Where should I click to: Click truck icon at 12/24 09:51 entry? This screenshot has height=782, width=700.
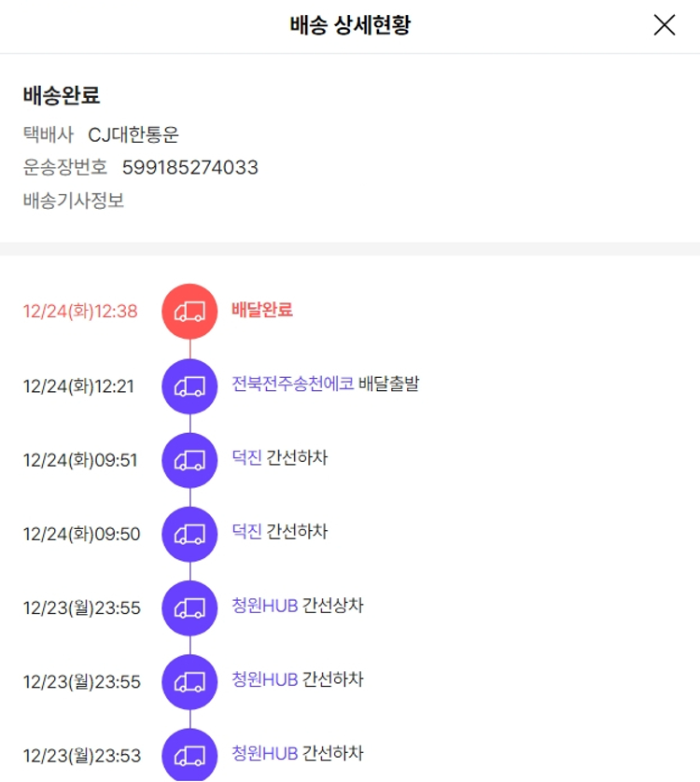point(189,460)
